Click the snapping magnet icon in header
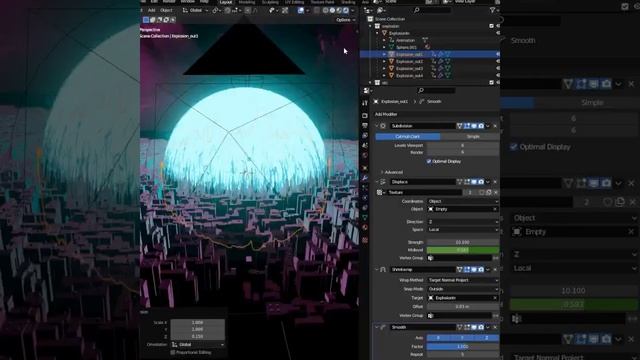Viewport: 640px width, 360px height. pyautogui.click(x=228, y=10)
